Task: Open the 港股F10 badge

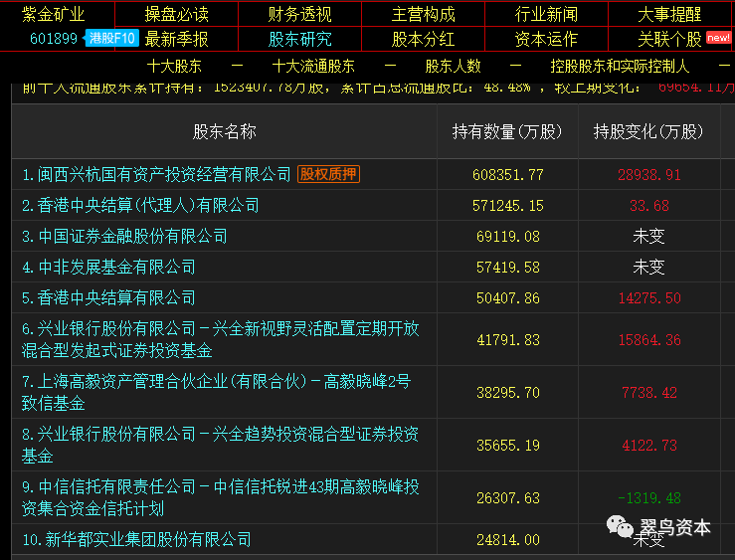Action: (x=112, y=38)
